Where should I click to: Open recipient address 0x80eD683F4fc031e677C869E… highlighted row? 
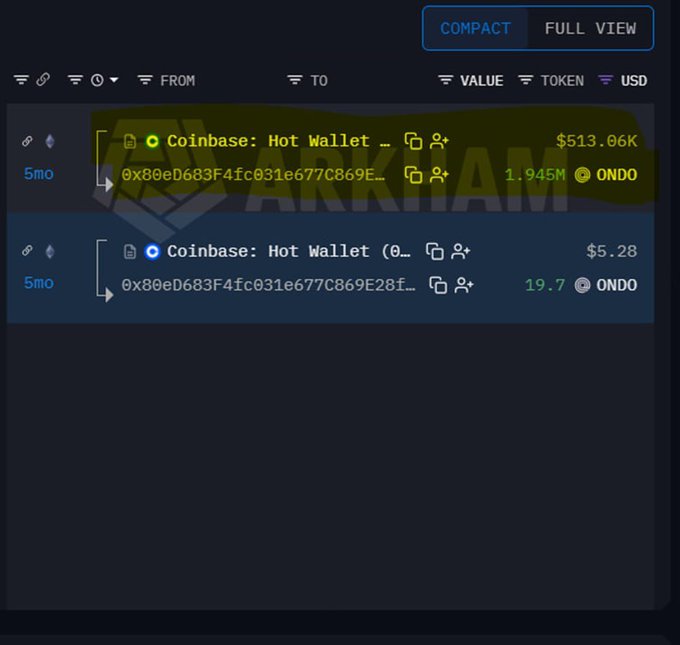coord(253,175)
